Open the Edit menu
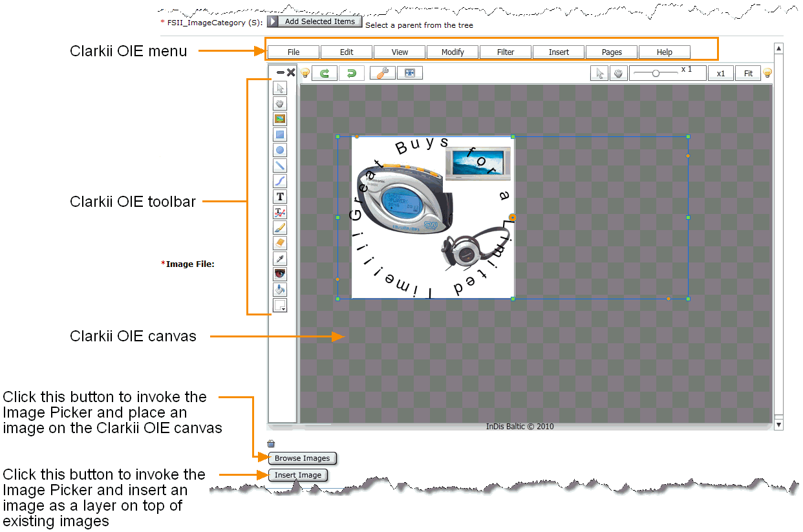This screenshot has height=532, width=803. coord(347,52)
